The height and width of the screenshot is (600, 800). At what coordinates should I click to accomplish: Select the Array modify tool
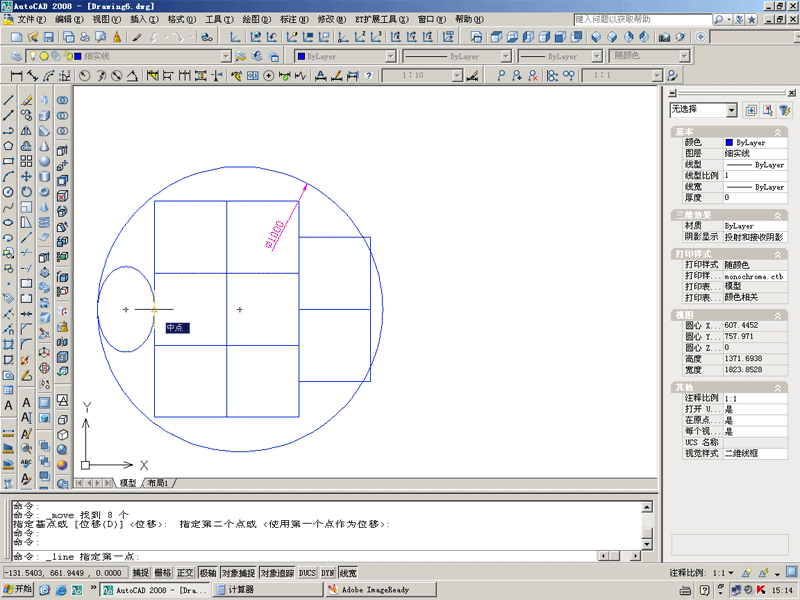point(26,161)
